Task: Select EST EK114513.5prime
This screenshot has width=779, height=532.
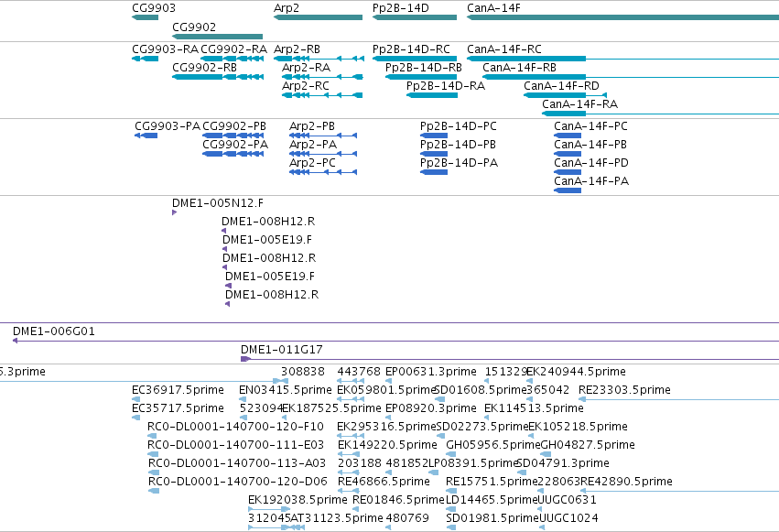Action: 487,418
